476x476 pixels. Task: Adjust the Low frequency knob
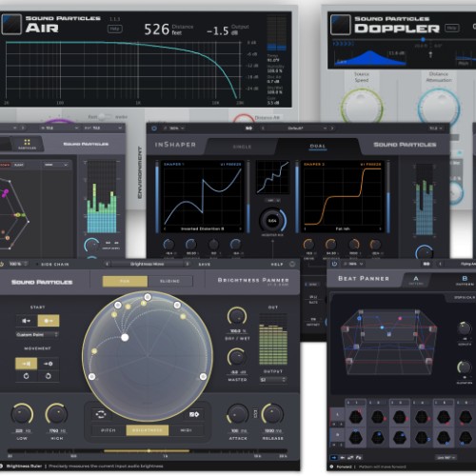tap(22, 414)
